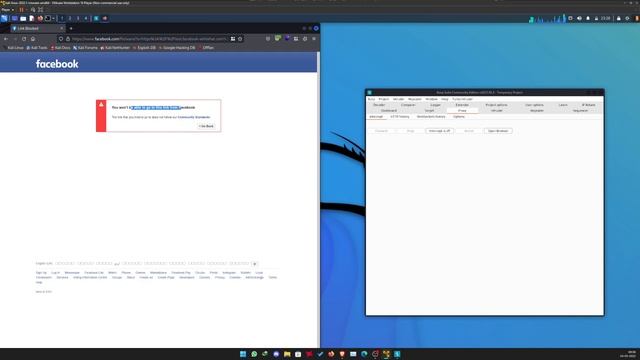
Task: Open the Exploit-DB bookmark
Action: [144, 48]
